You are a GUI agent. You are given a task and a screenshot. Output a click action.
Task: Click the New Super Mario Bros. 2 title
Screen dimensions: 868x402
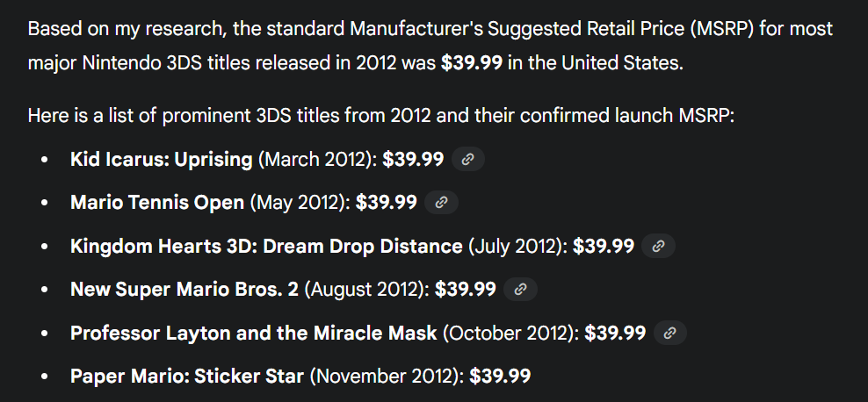coord(184,290)
